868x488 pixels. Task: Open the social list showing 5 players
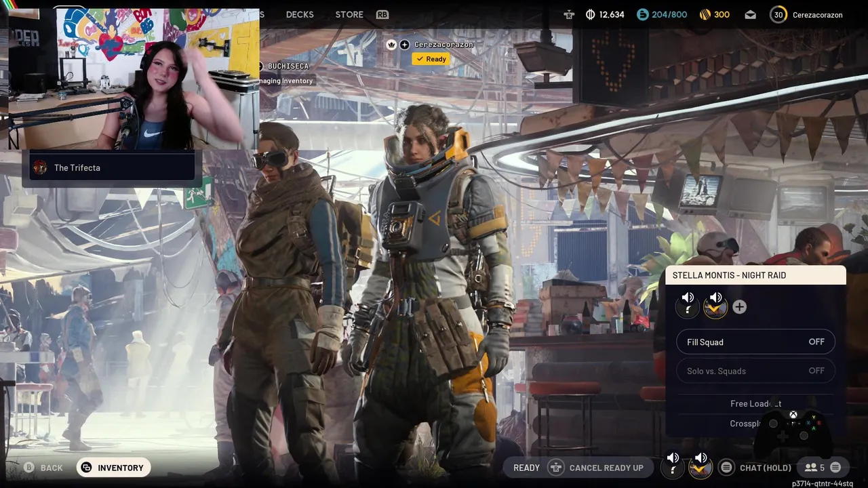tap(814, 468)
